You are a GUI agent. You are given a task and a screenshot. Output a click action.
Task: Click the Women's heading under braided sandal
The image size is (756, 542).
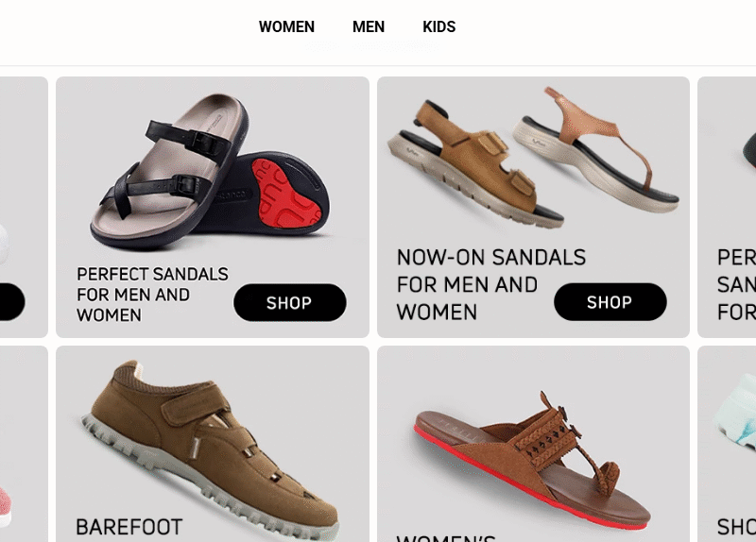click(446, 538)
